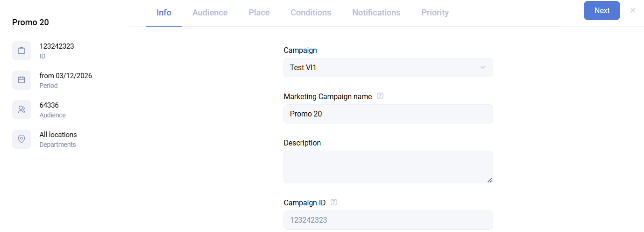The height and width of the screenshot is (232, 644).
Task: Select the Notifications tab
Action: 376,13
